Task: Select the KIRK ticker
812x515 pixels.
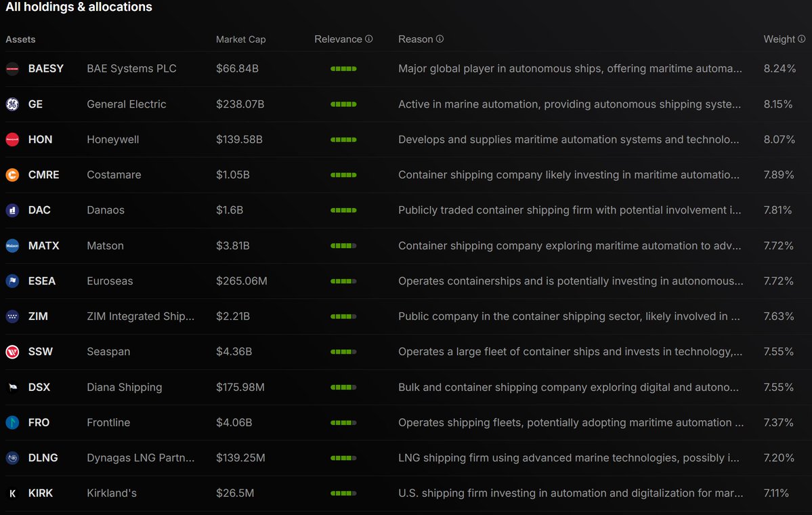Action: coord(41,493)
